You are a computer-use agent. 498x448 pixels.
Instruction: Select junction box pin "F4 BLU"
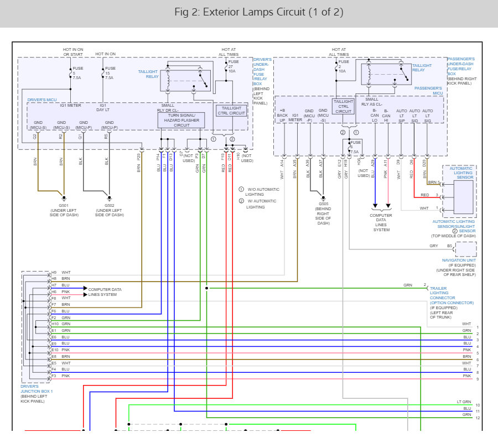[60, 369]
